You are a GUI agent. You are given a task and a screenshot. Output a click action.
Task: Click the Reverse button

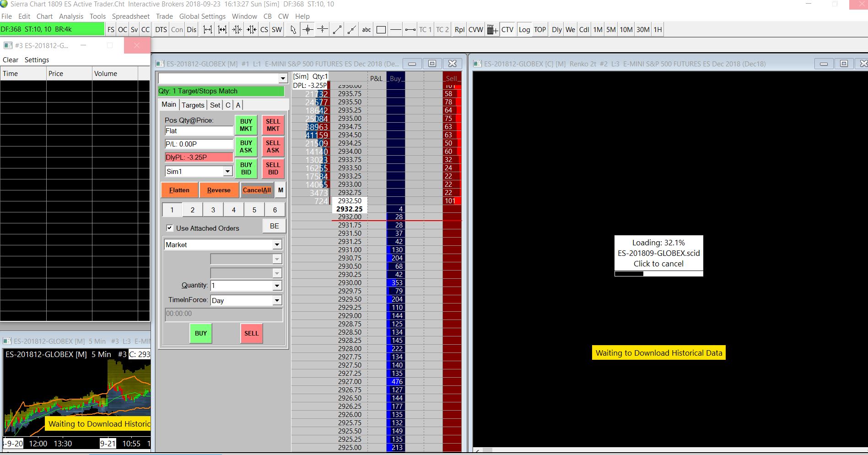[219, 190]
